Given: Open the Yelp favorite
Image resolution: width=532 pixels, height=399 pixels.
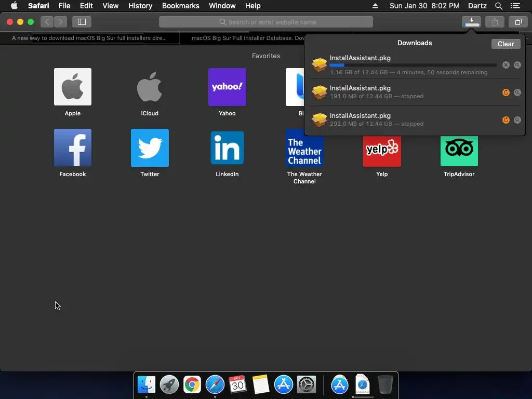Looking at the screenshot, I should click(x=382, y=156).
